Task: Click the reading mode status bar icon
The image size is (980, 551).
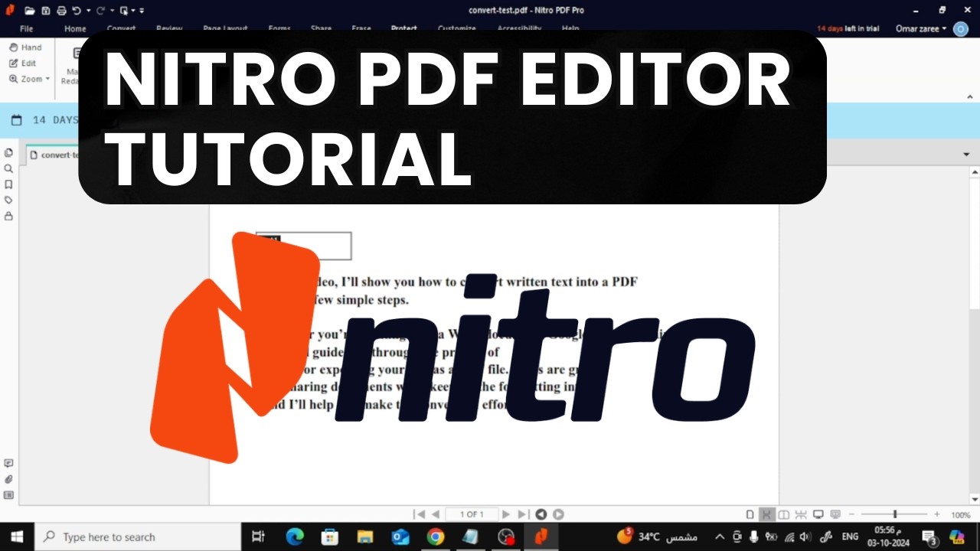Action: [x=835, y=515]
